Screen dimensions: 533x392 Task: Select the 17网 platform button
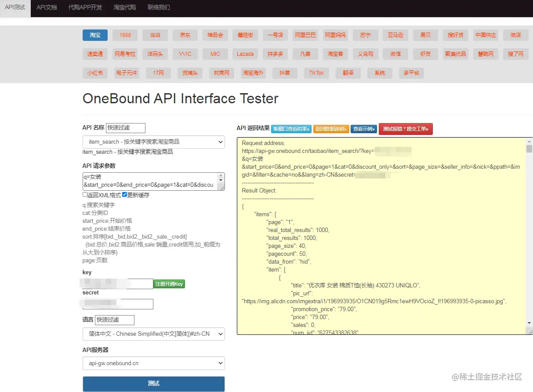coord(159,73)
